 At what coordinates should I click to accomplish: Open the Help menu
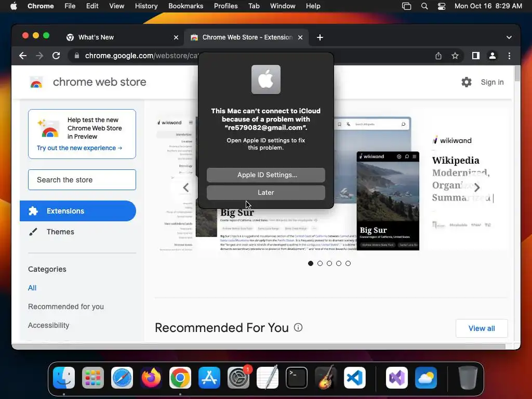pyautogui.click(x=313, y=6)
